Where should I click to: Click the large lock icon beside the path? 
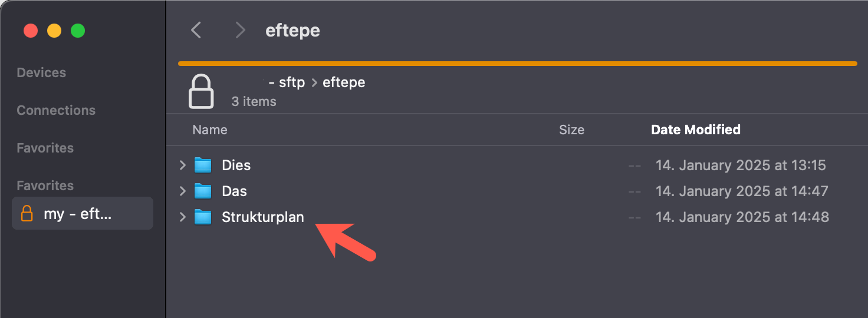point(200,91)
